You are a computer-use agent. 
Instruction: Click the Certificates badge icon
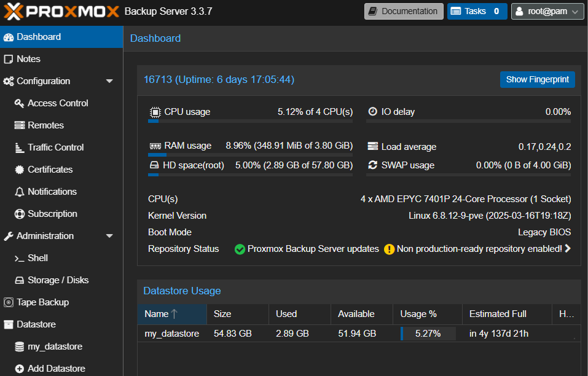pos(19,170)
